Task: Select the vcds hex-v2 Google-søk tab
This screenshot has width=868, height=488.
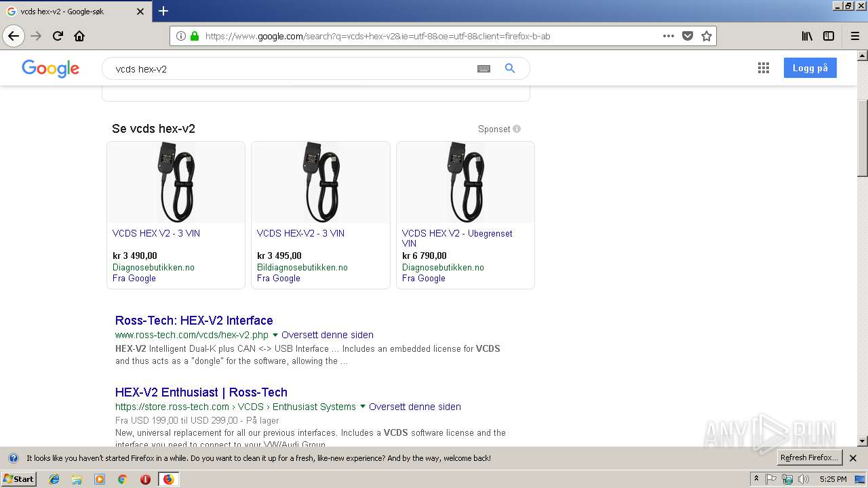Action: tap(75, 12)
